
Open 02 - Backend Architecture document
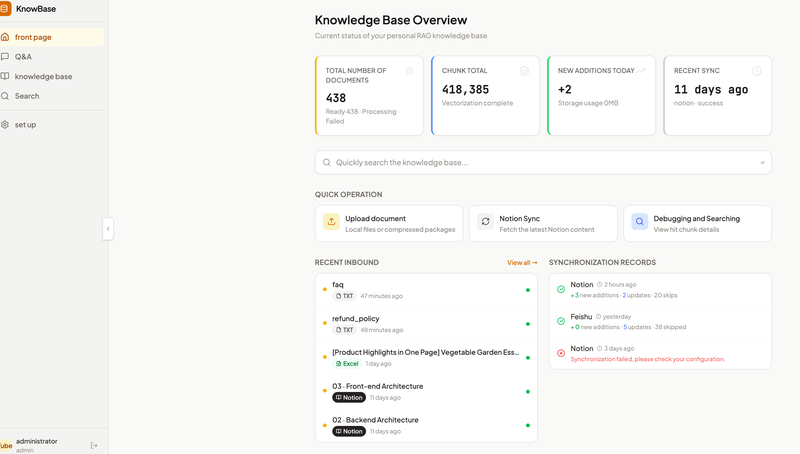pyautogui.click(x=426, y=425)
